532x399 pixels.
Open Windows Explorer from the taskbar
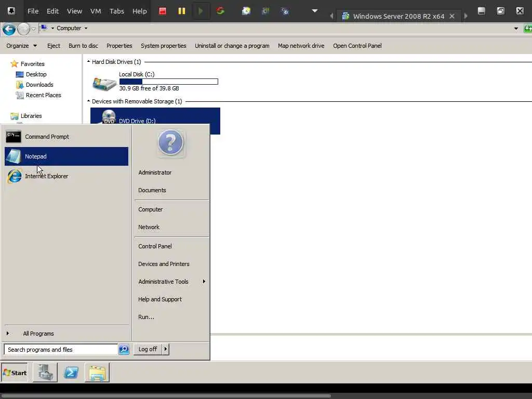(x=97, y=373)
